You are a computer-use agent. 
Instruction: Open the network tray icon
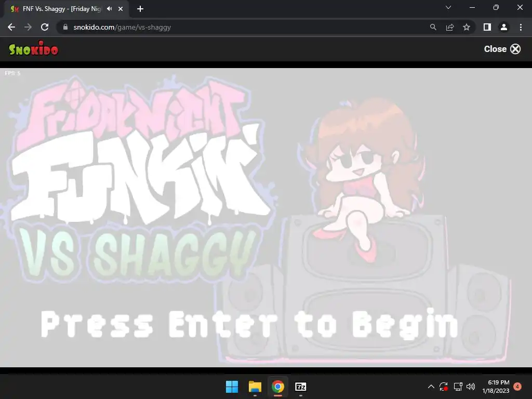click(458, 387)
